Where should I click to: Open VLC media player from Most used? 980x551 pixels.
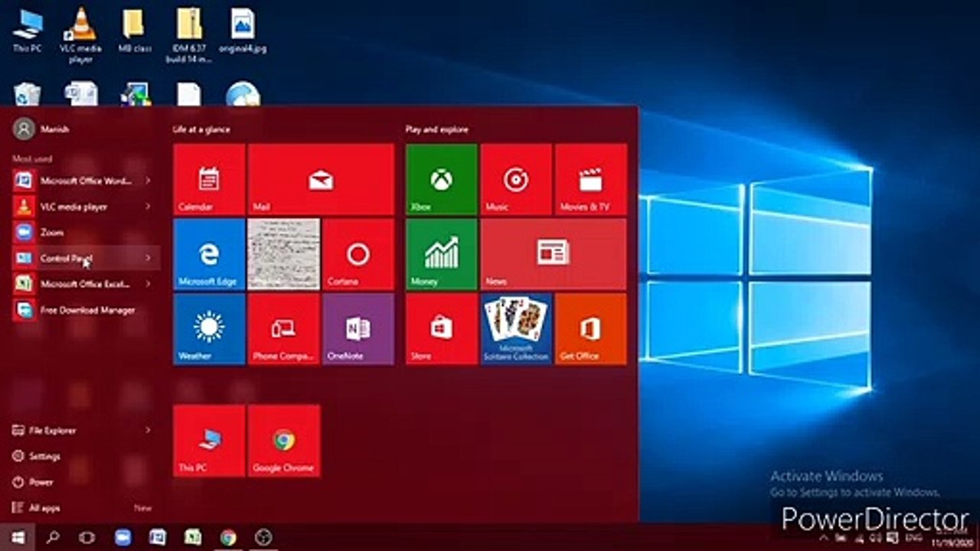point(85,207)
